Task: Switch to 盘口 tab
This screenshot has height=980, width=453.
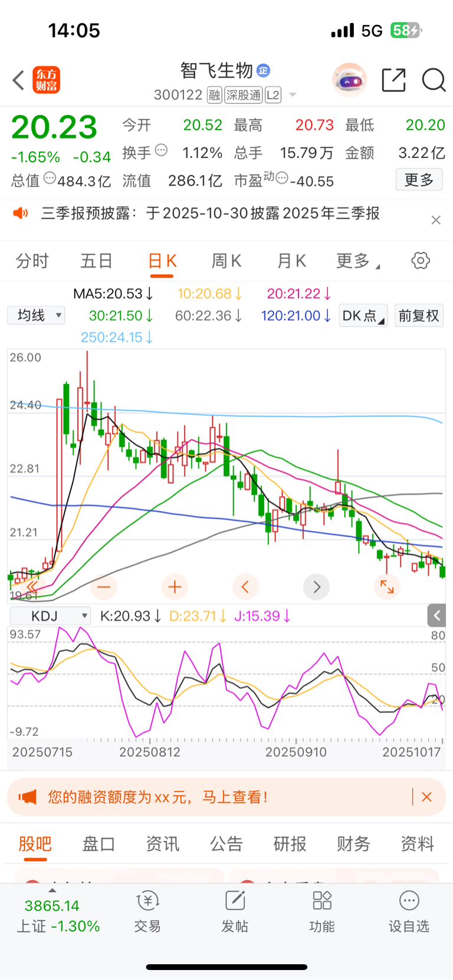Action: tap(99, 843)
